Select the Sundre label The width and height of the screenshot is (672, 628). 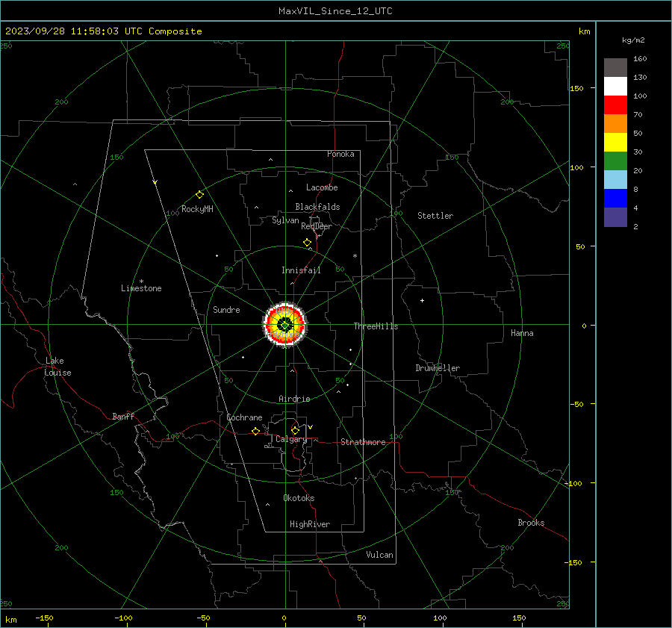coord(226,310)
